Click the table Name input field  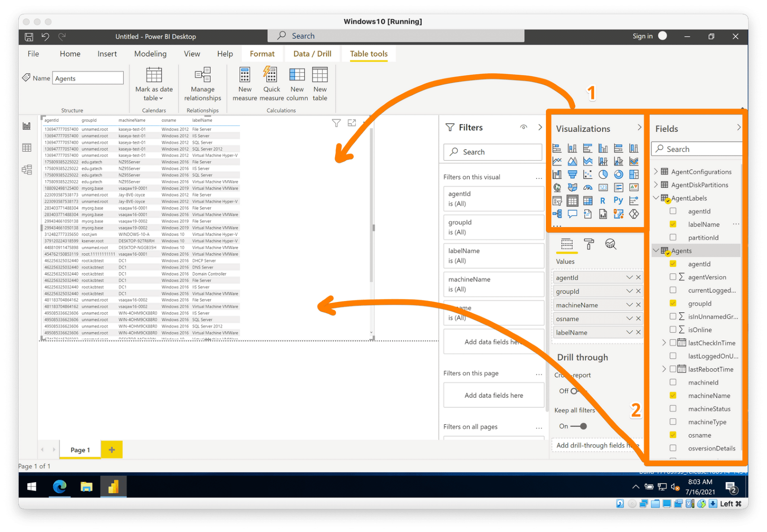(x=88, y=78)
